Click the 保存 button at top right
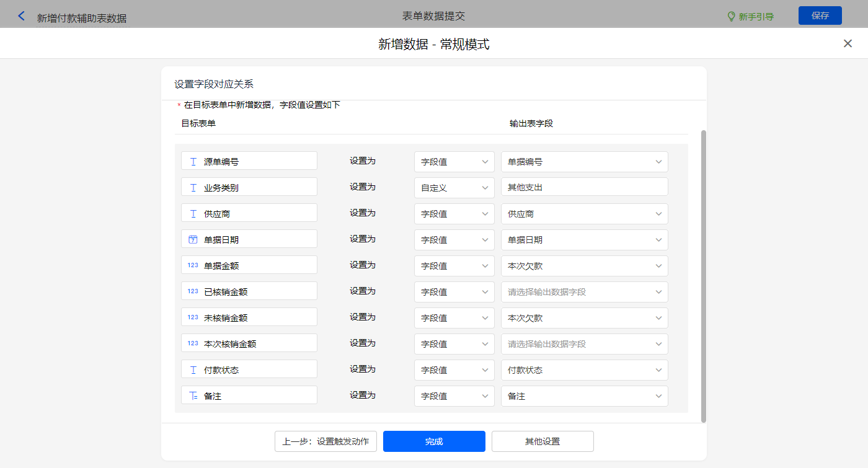Viewport: 868px width, 468px height. [x=820, y=15]
